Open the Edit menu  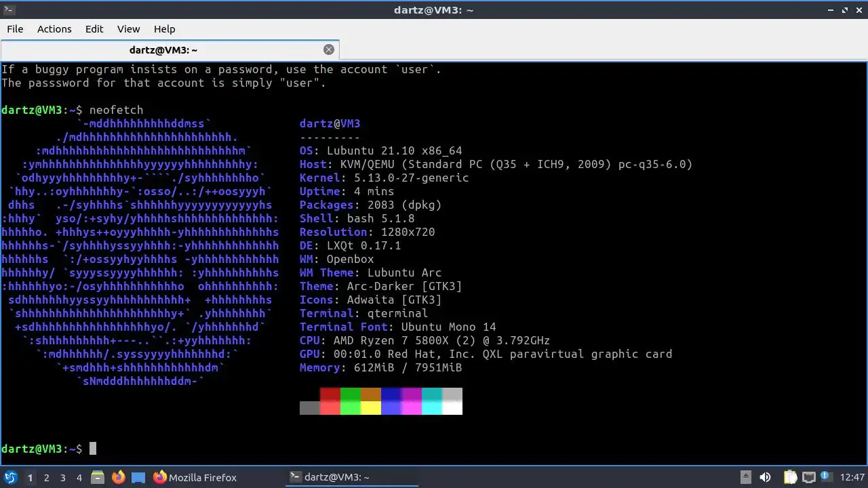(94, 29)
